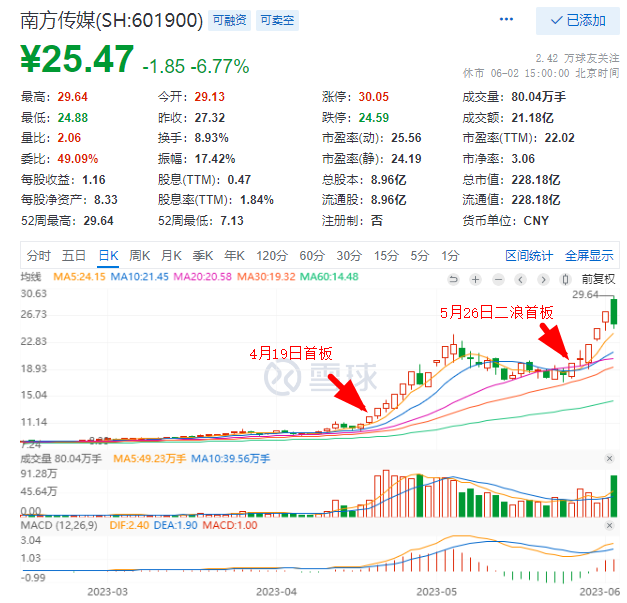Zoom in chart with plus icon

[x=475, y=279]
